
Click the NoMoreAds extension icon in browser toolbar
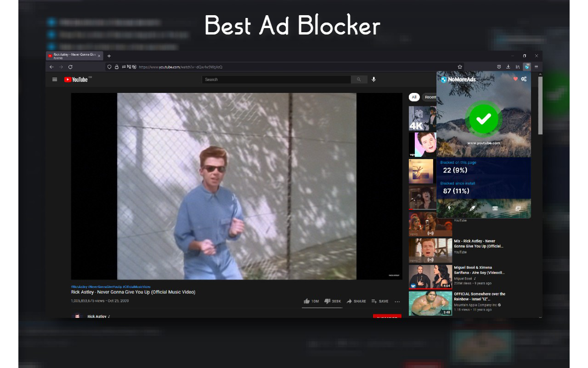coord(527,67)
